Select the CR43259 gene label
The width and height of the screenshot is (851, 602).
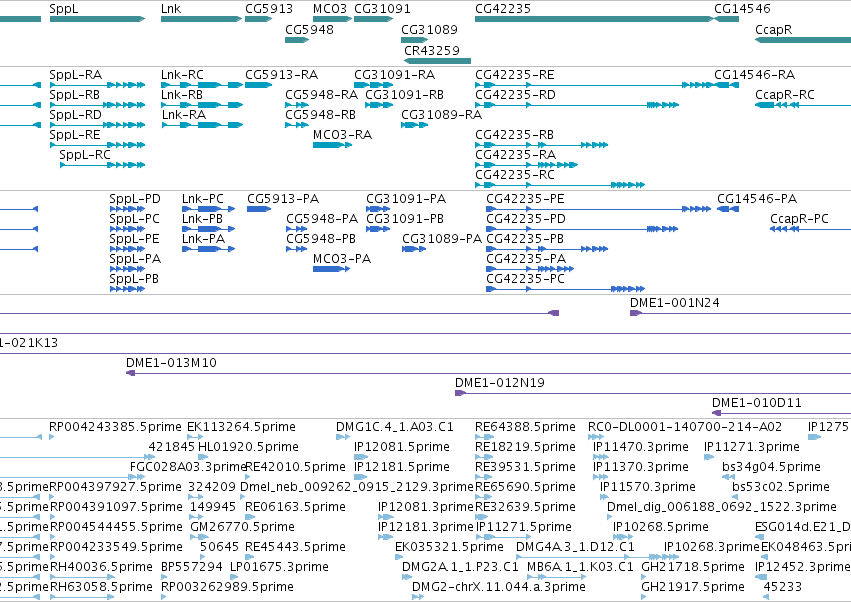tap(432, 50)
